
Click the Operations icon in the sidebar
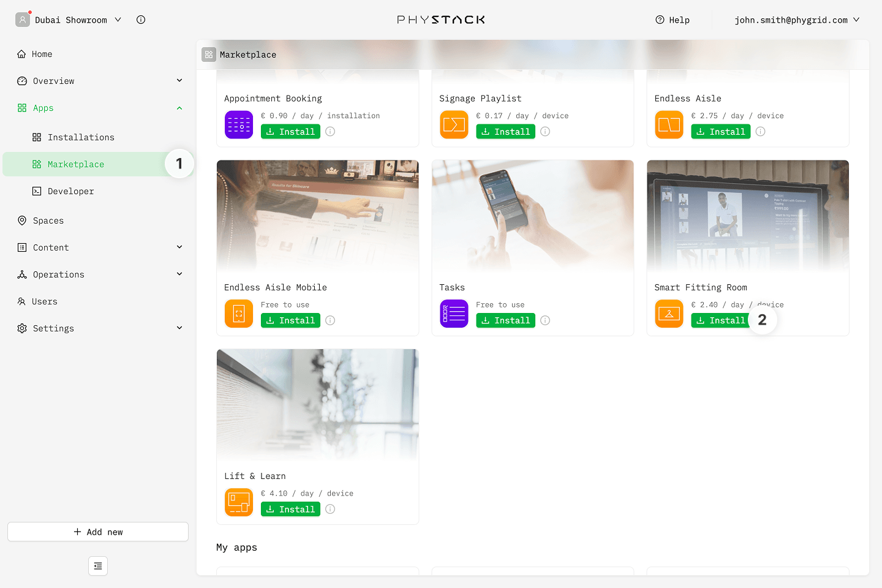tap(22, 274)
